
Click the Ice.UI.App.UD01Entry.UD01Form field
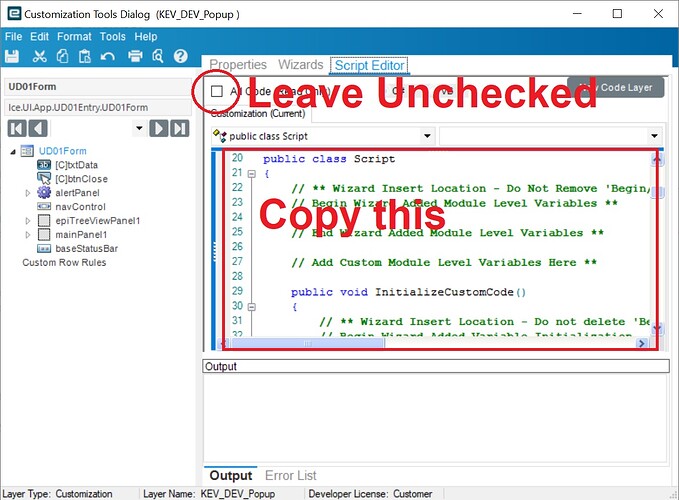pos(98,107)
